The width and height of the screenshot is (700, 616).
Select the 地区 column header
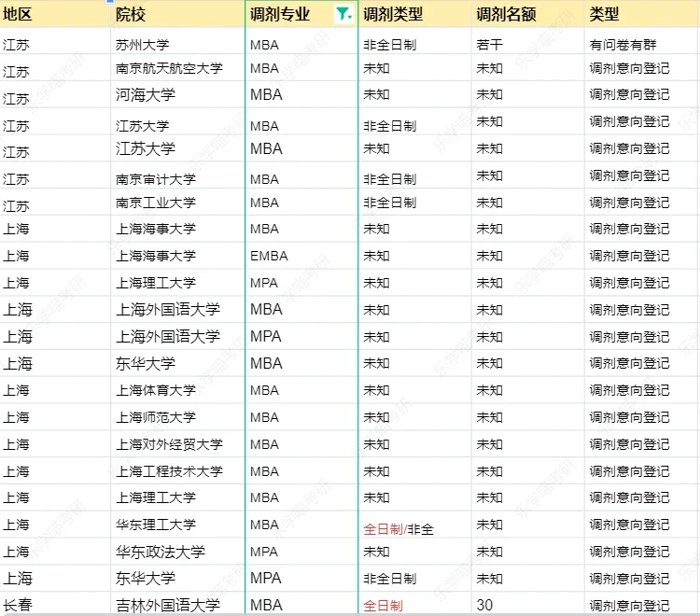[x=18, y=14]
